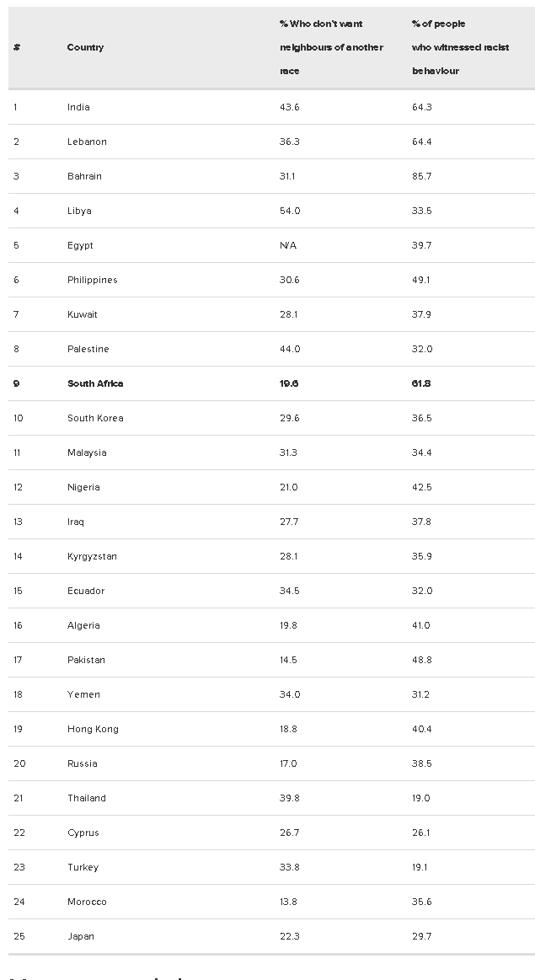Viewport: 535px width, 980px height.
Task: Click the Kyrgyzstan row name
Action: [x=92, y=556]
